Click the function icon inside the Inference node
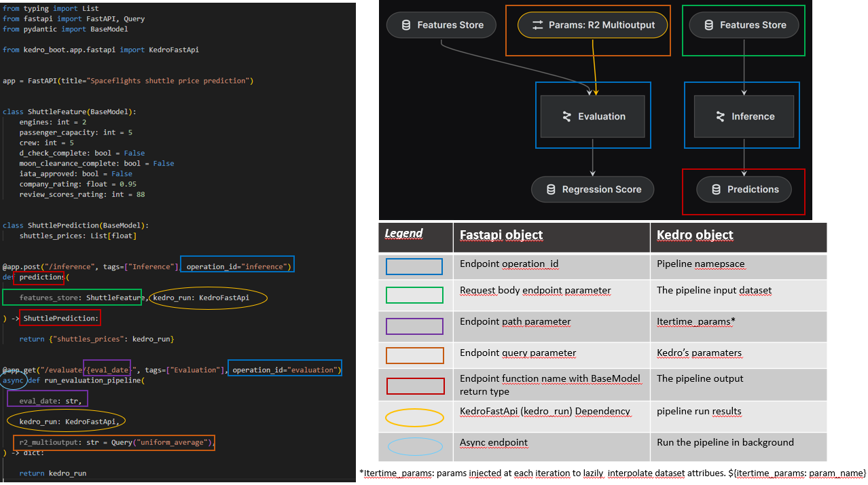 [720, 117]
